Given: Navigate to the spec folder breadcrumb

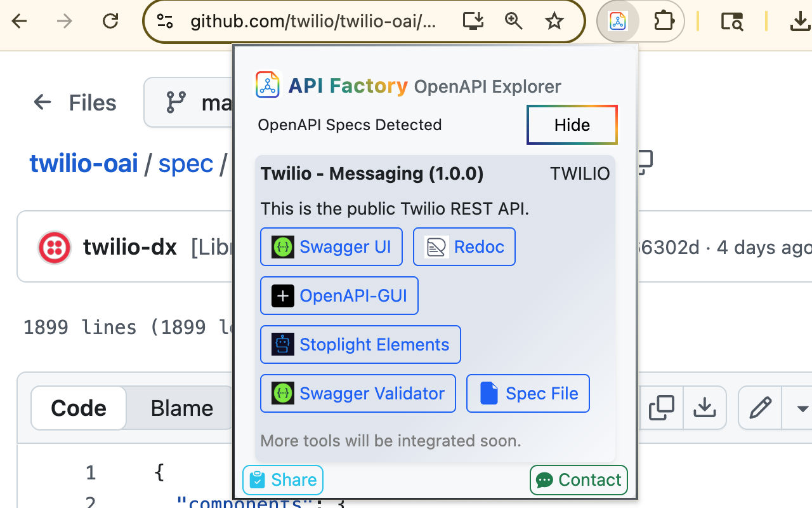Looking at the screenshot, I should [186, 164].
